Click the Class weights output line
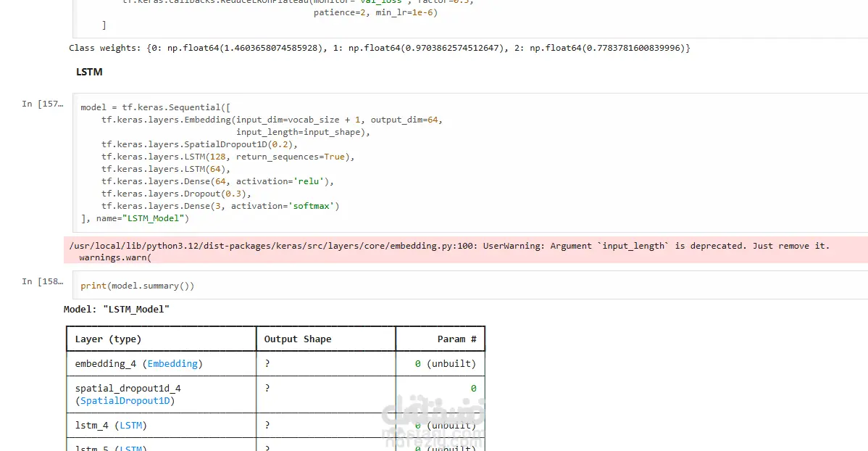This screenshot has width=868, height=451. (x=379, y=48)
